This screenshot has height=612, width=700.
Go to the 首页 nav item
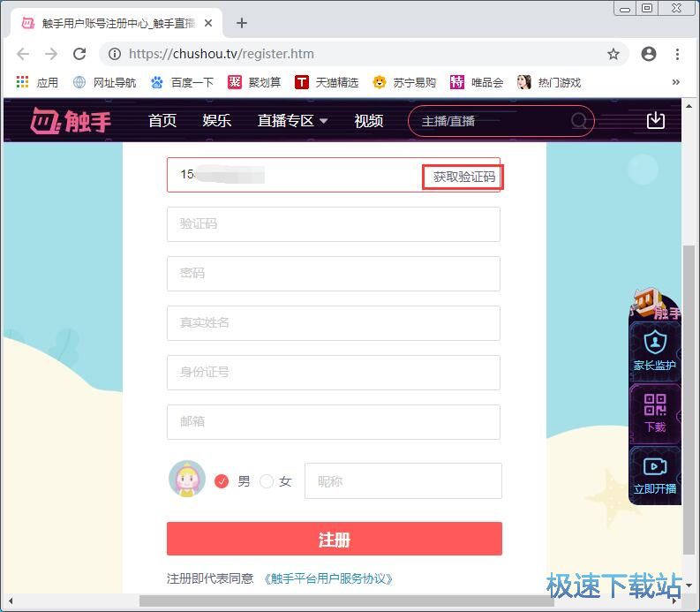click(162, 121)
